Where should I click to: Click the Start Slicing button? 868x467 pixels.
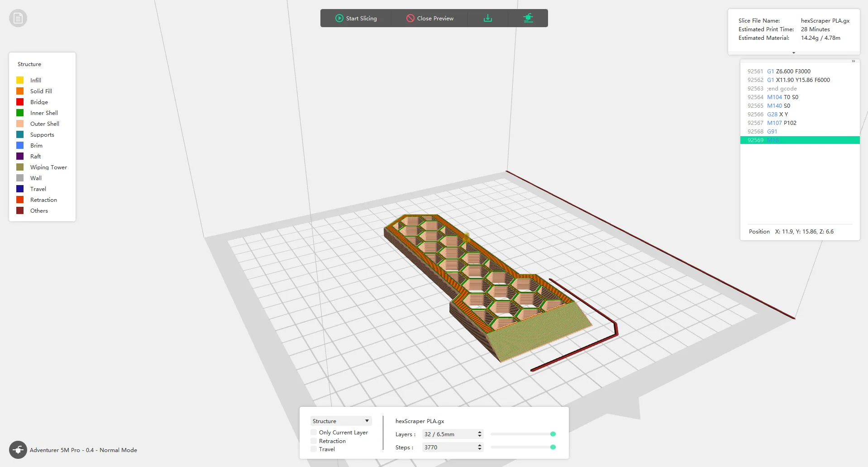pyautogui.click(x=356, y=18)
